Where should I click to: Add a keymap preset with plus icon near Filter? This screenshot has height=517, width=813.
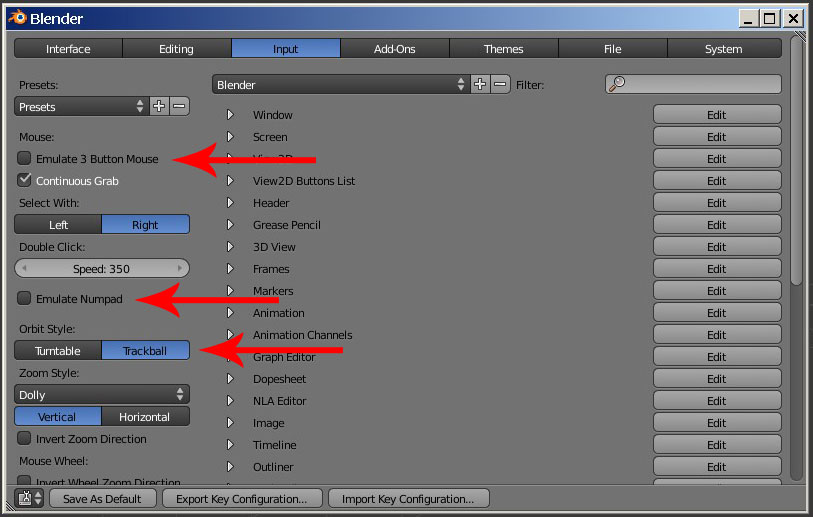tap(480, 85)
